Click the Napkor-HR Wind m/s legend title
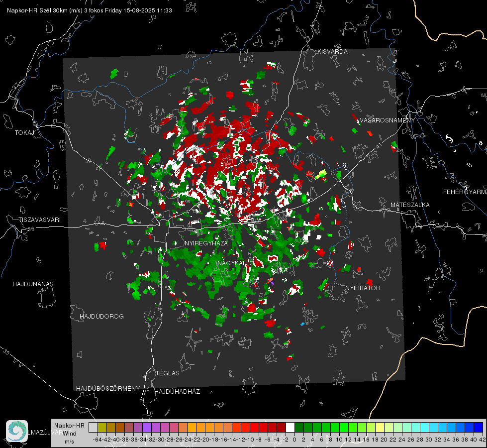This screenshot has width=487, height=448. point(69,434)
